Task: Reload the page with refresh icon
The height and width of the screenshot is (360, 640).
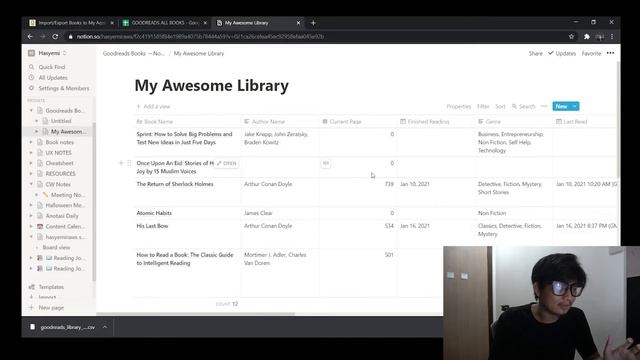Action: click(x=55, y=36)
